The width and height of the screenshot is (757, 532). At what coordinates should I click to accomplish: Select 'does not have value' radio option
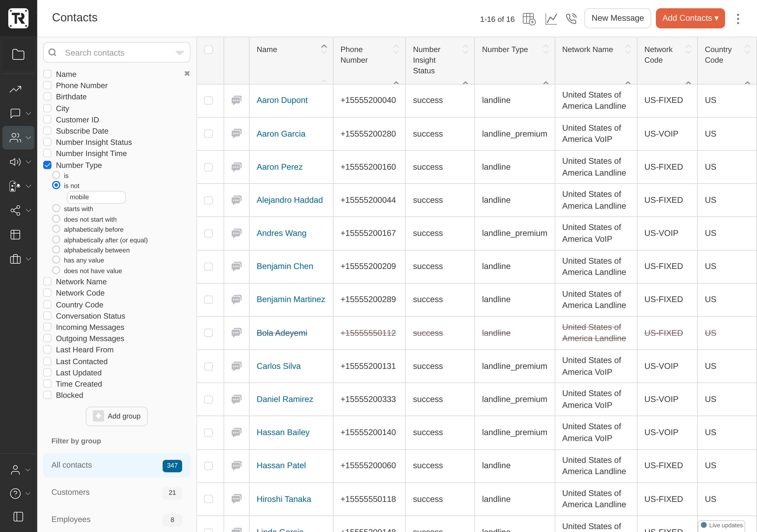coord(56,270)
